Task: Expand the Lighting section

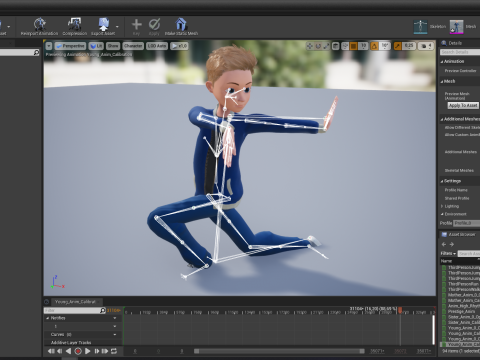Action: [442, 206]
